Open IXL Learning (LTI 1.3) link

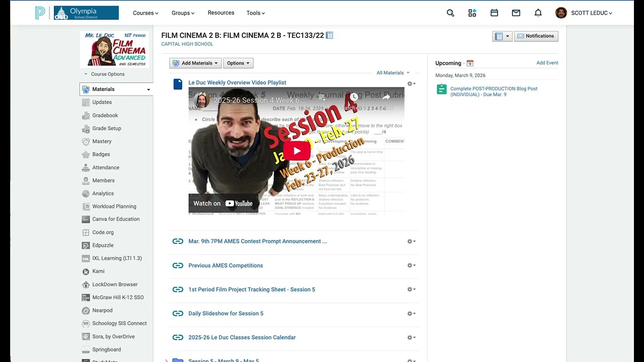[x=117, y=258]
